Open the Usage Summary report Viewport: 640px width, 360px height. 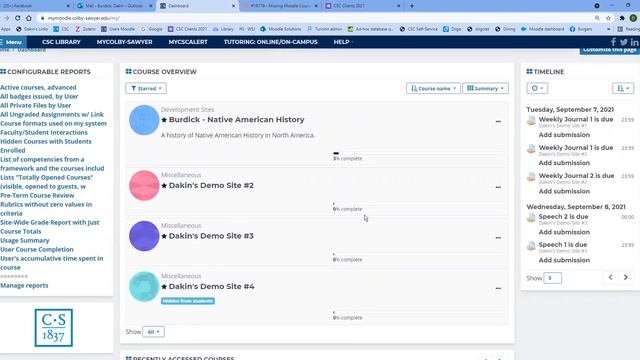(25, 240)
